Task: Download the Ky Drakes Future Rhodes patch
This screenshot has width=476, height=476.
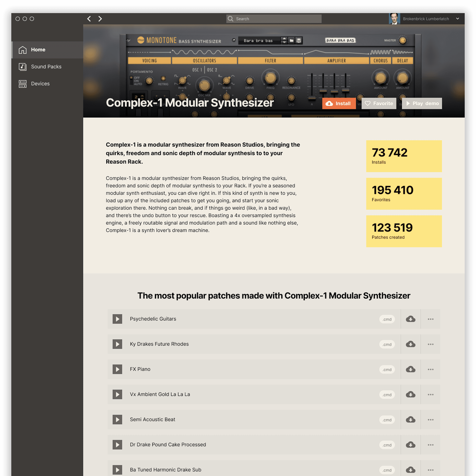Action: point(411,344)
